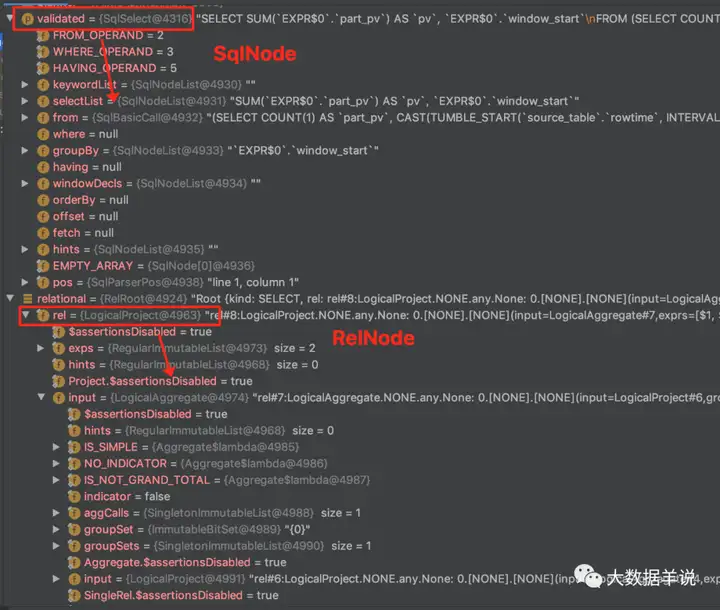Expand the IS_NOT_GRAND_TOTAL node
This screenshot has width=720, height=610.
[56, 480]
